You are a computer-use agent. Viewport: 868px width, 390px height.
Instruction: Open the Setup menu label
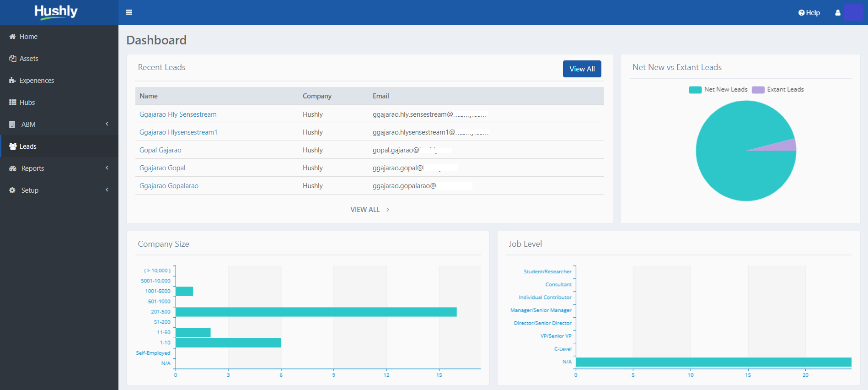tap(30, 190)
